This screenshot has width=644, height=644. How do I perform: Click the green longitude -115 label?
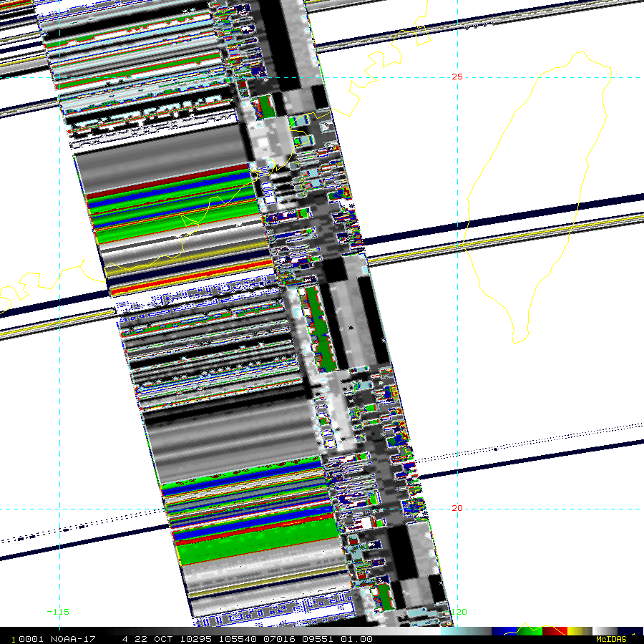point(58,612)
